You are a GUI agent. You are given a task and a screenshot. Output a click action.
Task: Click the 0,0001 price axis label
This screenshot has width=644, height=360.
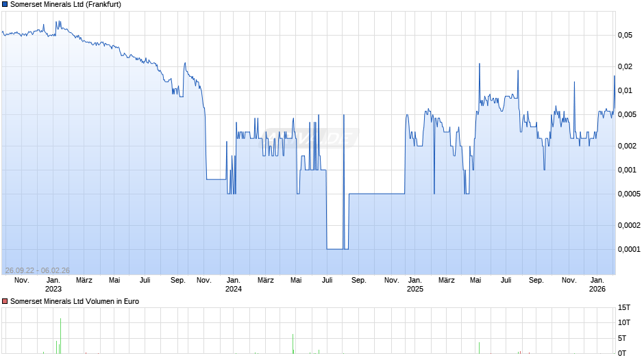(629, 249)
